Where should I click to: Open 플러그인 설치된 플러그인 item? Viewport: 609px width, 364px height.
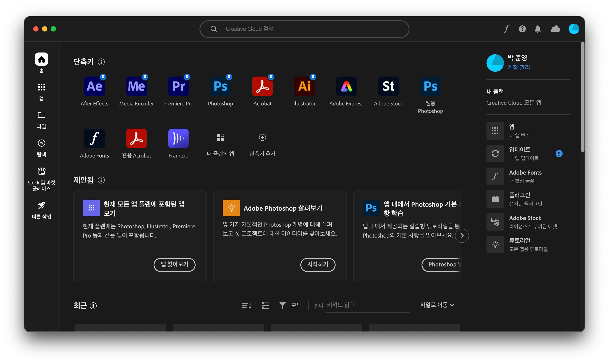528,199
